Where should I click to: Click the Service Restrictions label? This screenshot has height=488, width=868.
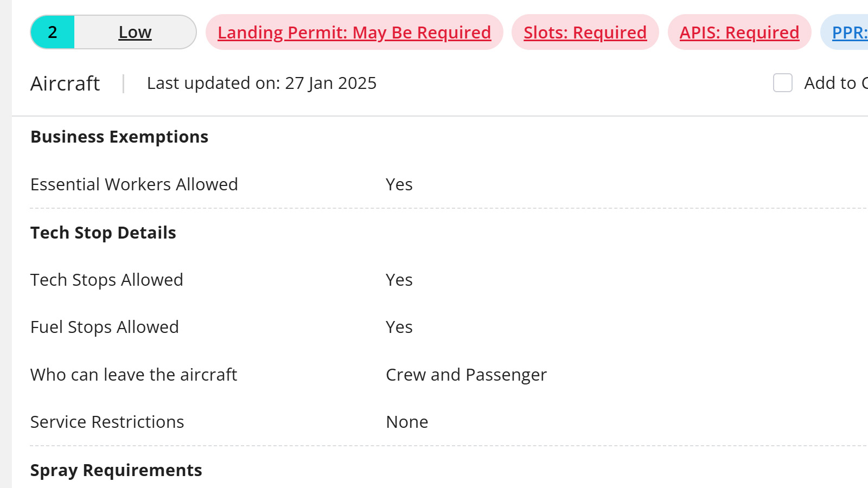pyautogui.click(x=107, y=422)
